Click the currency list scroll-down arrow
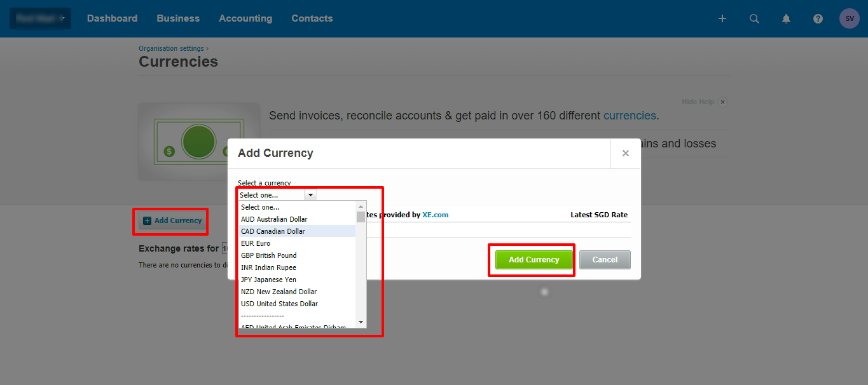 pyautogui.click(x=361, y=322)
